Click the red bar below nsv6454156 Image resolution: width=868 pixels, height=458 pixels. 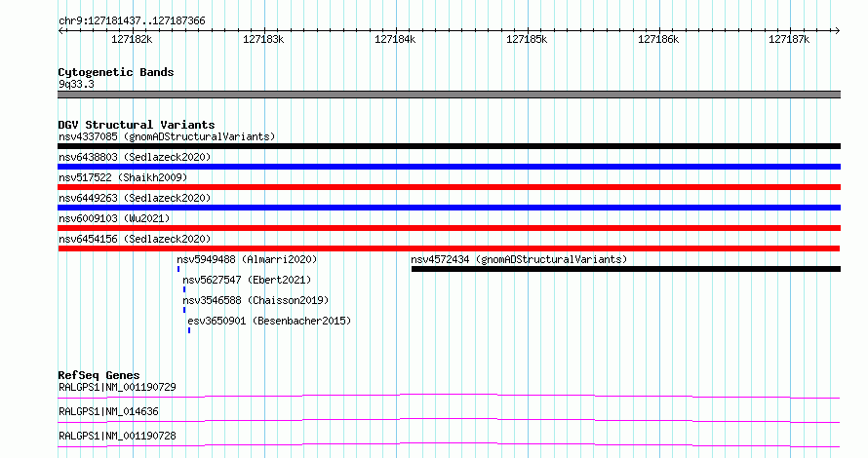pos(449,248)
